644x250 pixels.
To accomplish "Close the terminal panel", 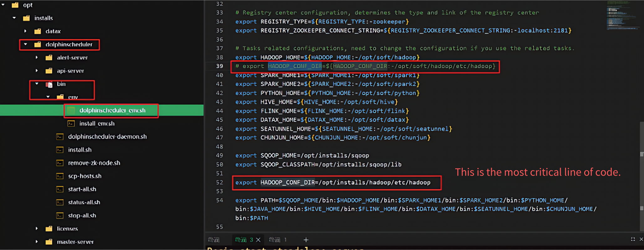I will (641, 239).
